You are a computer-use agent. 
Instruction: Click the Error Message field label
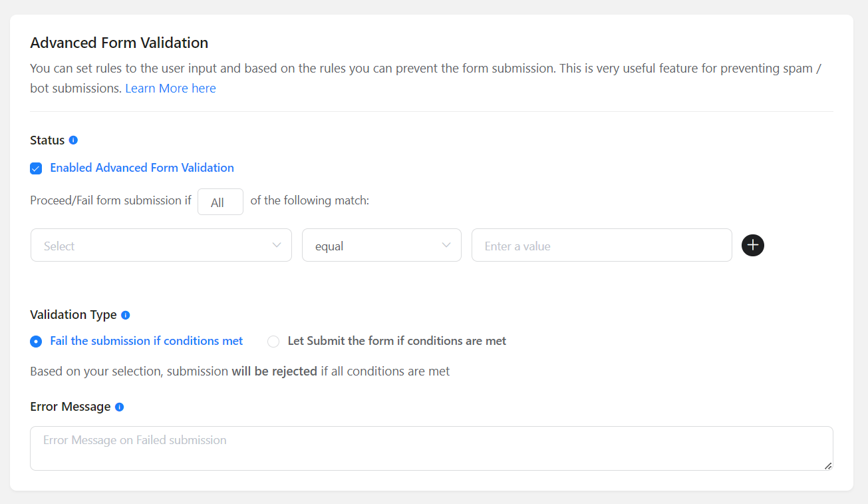point(71,407)
